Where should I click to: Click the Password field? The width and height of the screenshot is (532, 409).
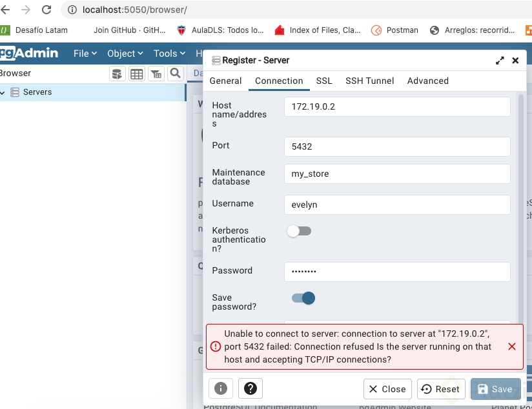(397, 272)
